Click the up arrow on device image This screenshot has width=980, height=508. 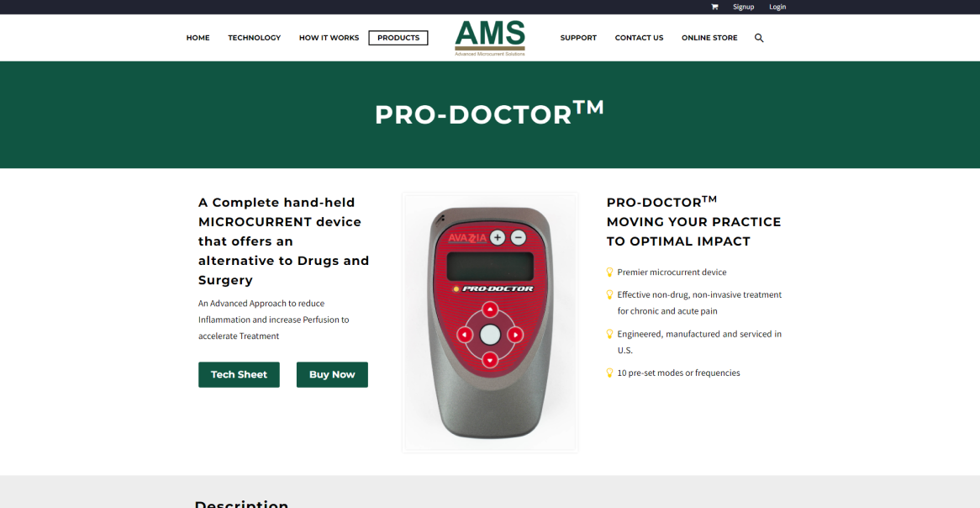click(490, 310)
